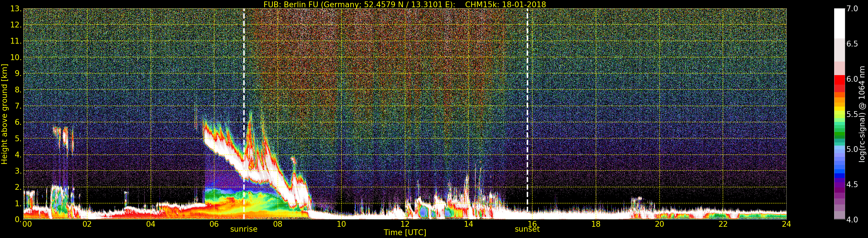Pick the yellow band on the colorbar
The height and width of the screenshot is (238, 868).
(x=839, y=108)
